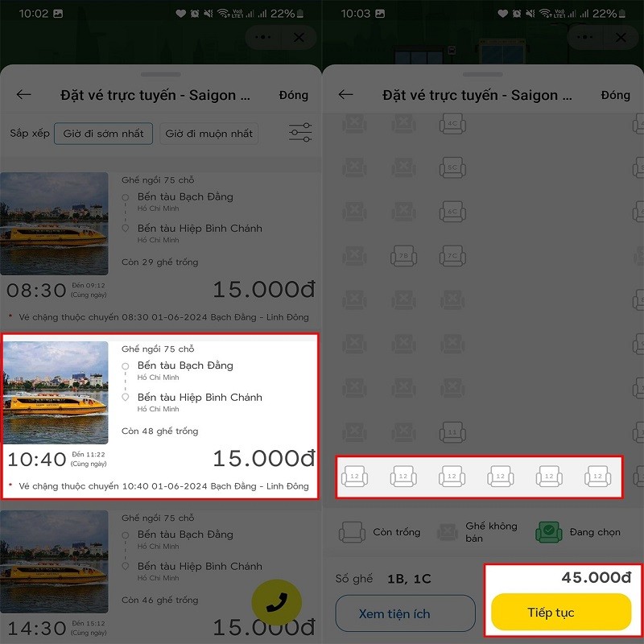Pull the sheet handle on right panel

click(482, 74)
